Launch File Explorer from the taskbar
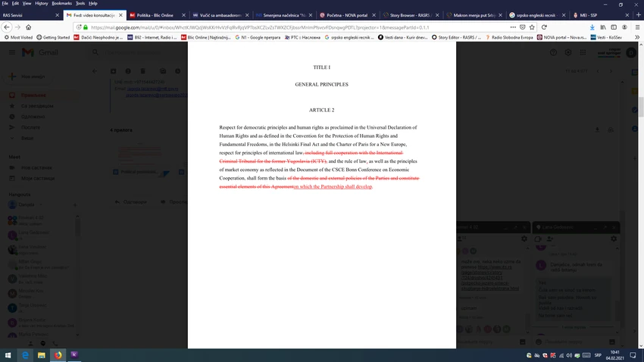 (x=42, y=355)
